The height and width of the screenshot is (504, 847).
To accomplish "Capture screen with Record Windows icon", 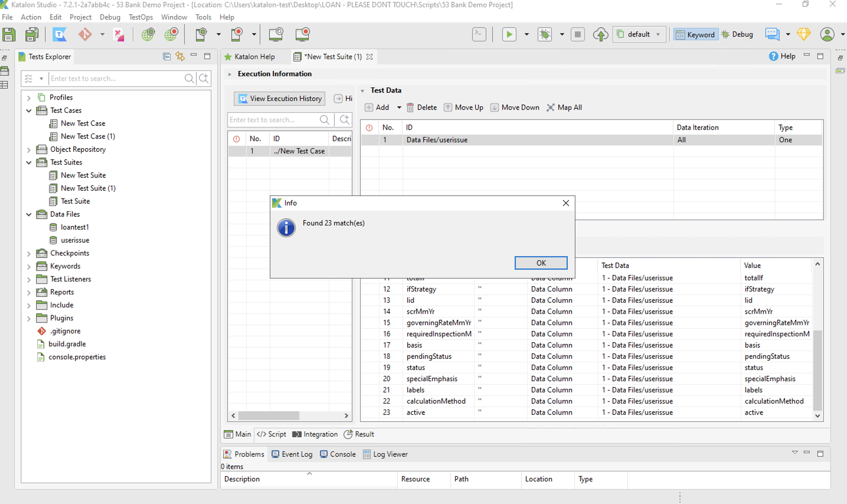I will click(x=302, y=34).
